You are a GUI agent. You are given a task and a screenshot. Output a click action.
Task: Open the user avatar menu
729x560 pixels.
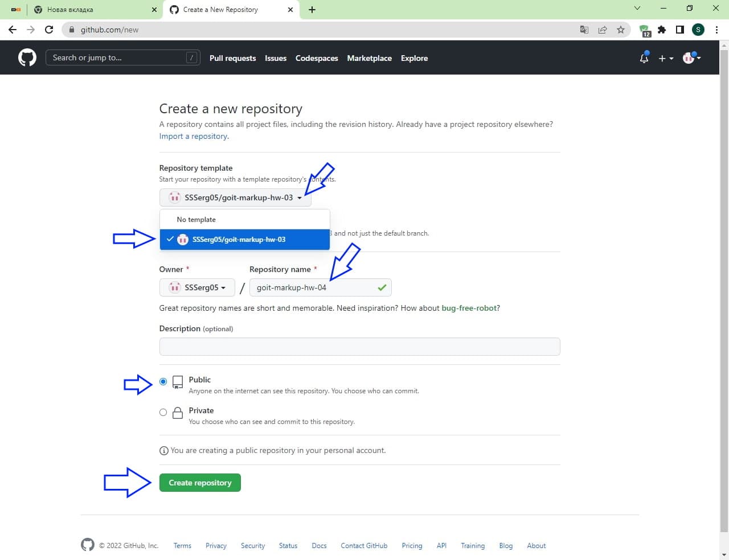pos(691,57)
